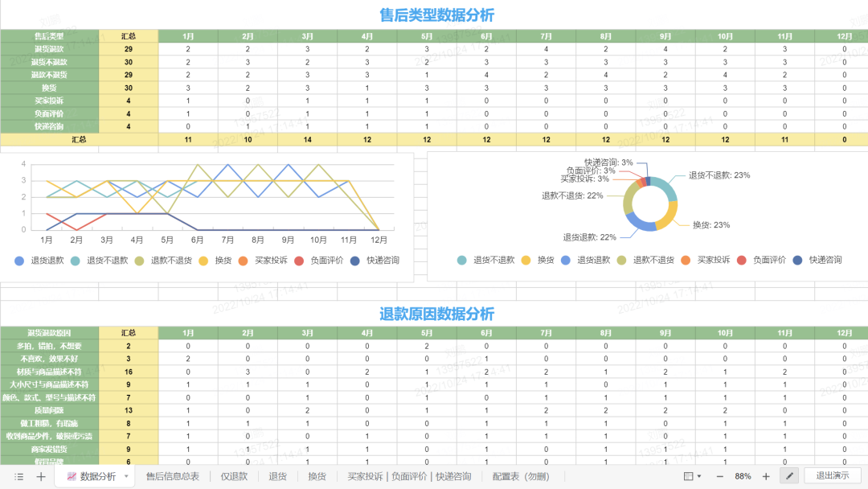Viewport: 868px width, 489px height.
Task: Toggle 负面评价 series in line chart legend
Action: pos(319,261)
